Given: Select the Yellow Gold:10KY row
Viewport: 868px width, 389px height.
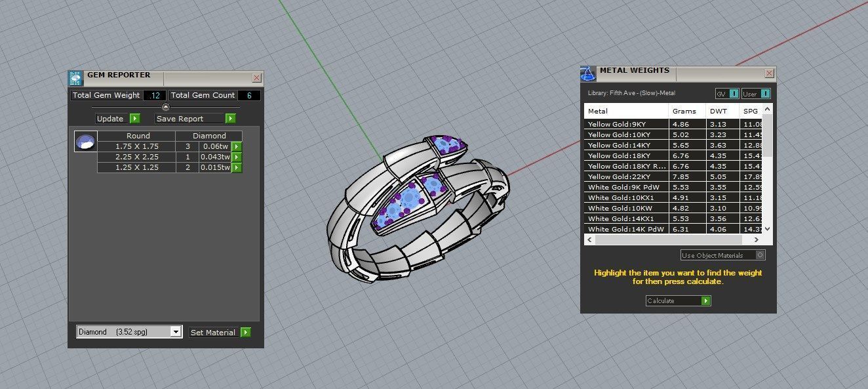Looking at the screenshot, I should click(674, 134).
